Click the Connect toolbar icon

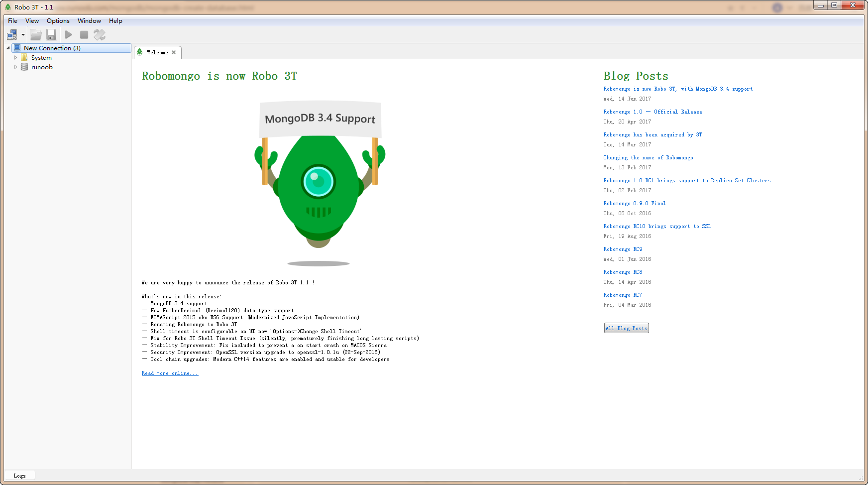pyautogui.click(x=12, y=35)
